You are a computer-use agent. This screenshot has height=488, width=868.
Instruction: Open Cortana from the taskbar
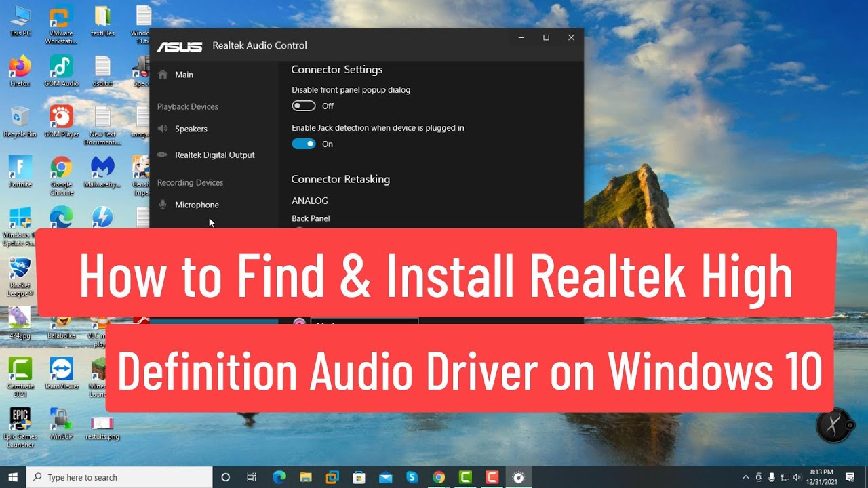click(x=226, y=477)
